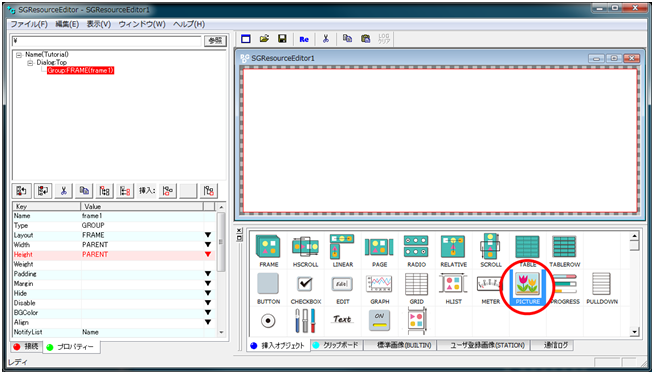Viewport: 654px width, 374px height.
Task: Click the property list scrollbar down arrow
Action: [221, 332]
